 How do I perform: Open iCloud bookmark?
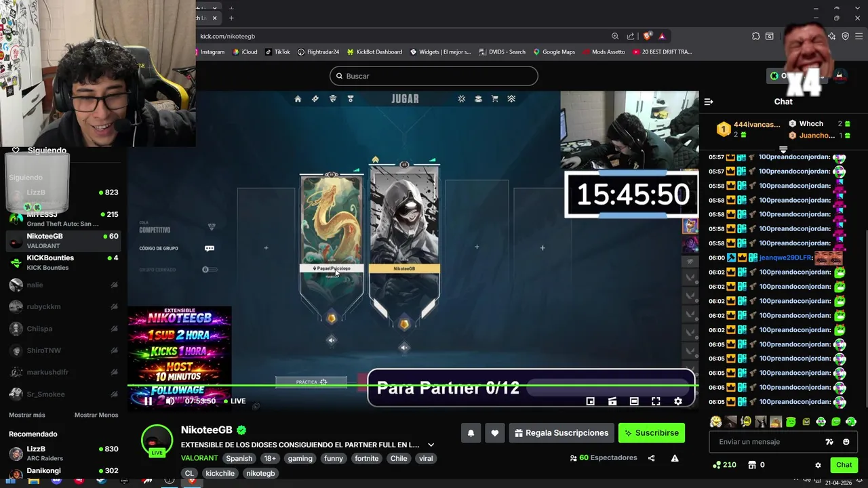pyautogui.click(x=245, y=52)
